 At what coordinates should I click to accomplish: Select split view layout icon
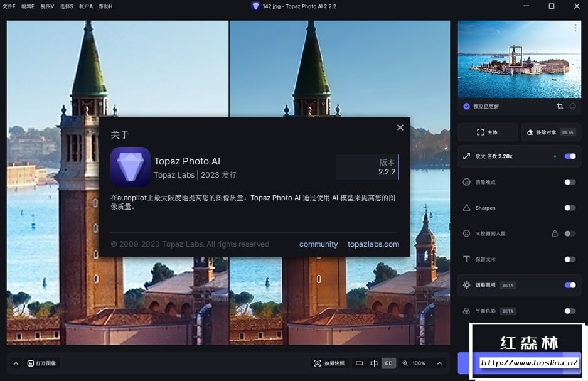[x=374, y=363]
